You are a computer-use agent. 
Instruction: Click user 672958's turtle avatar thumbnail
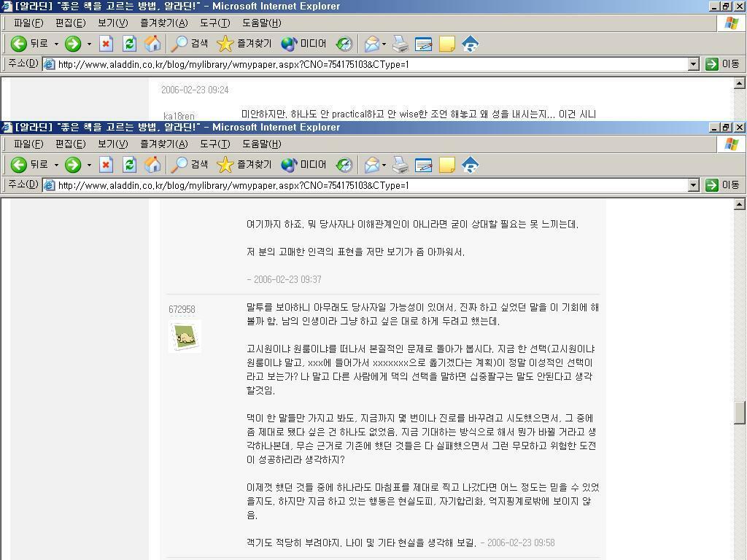185,336
